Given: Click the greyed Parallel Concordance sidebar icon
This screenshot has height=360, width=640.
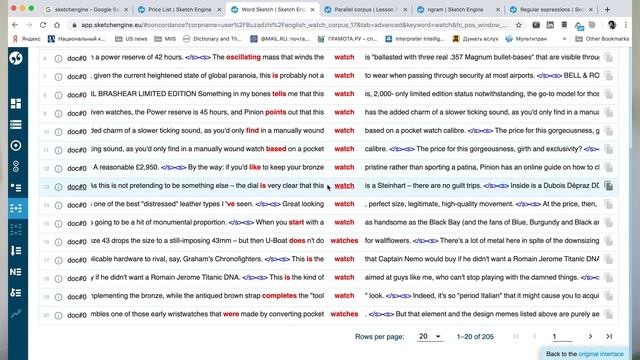Looking at the screenshot, I should 16,229.
